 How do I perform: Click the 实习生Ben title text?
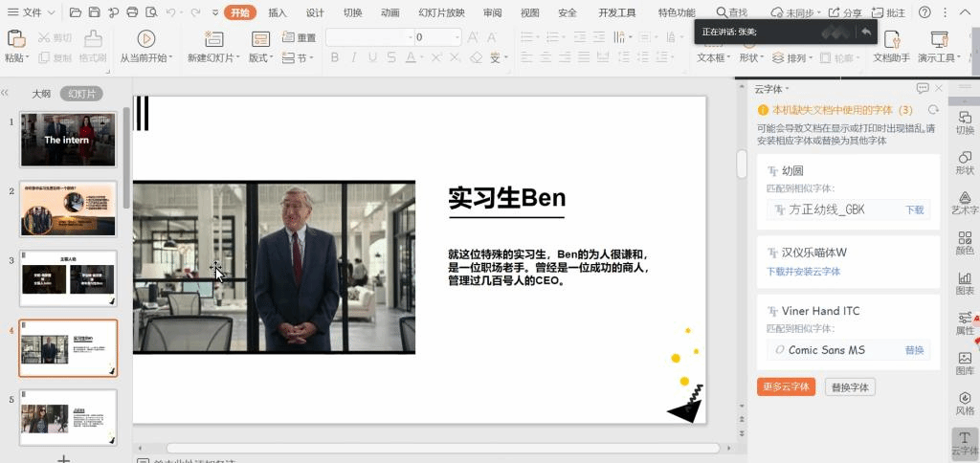(x=507, y=197)
